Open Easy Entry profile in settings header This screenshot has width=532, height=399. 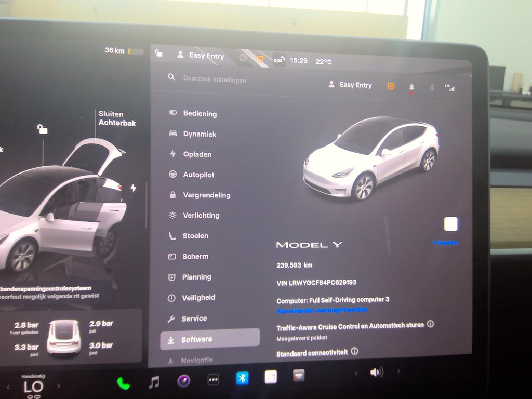pyautogui.click(x=350, y=85)
